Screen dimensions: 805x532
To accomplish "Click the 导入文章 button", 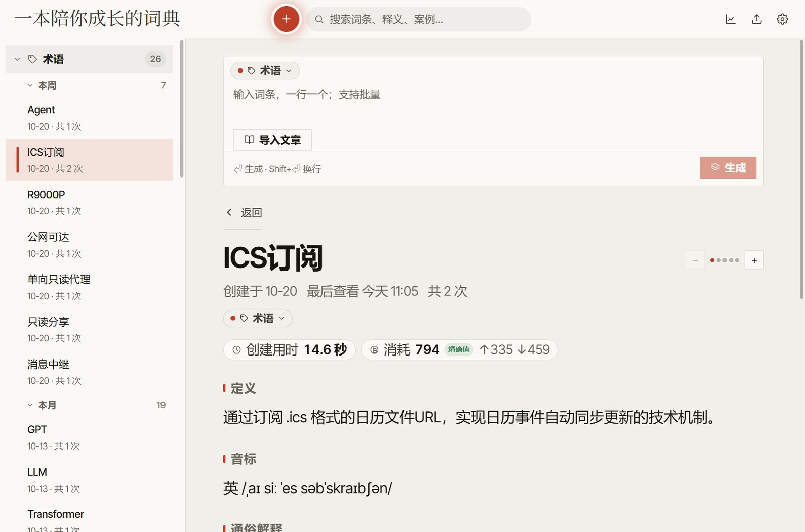I will click(273, 140).
